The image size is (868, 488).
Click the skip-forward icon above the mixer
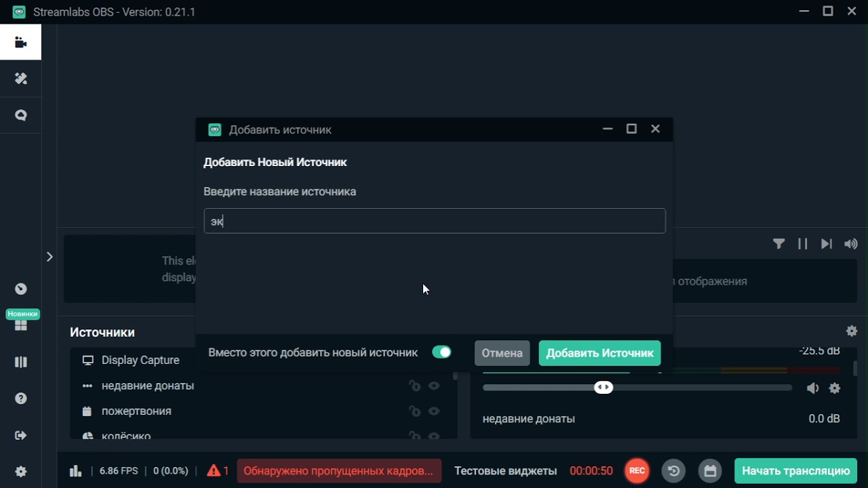click(x=826, y=244)
